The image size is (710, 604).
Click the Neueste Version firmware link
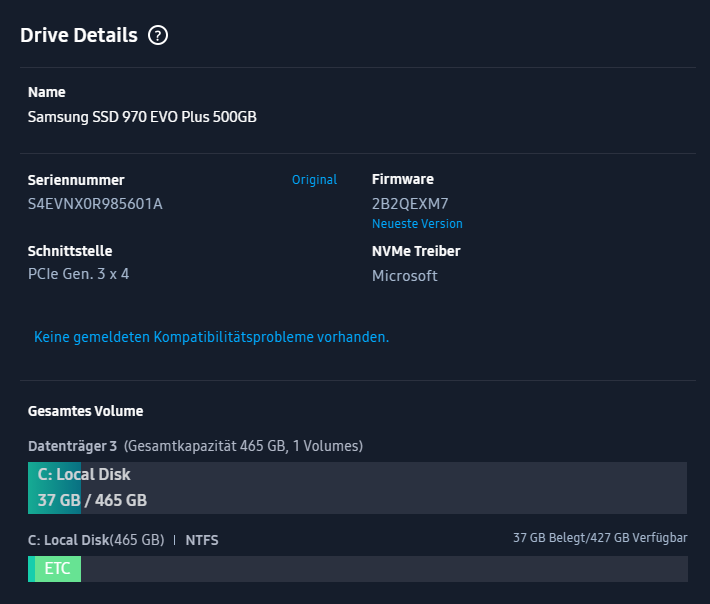[x=417, y=224]
